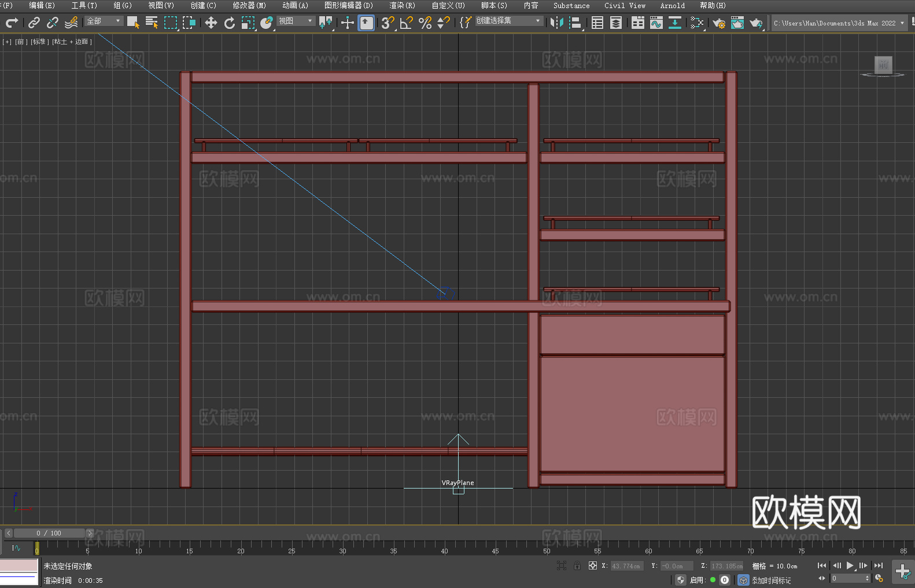Click the large Set Key plus button
The width and height of the screenshot is (915, 588).
pos(902,572)
